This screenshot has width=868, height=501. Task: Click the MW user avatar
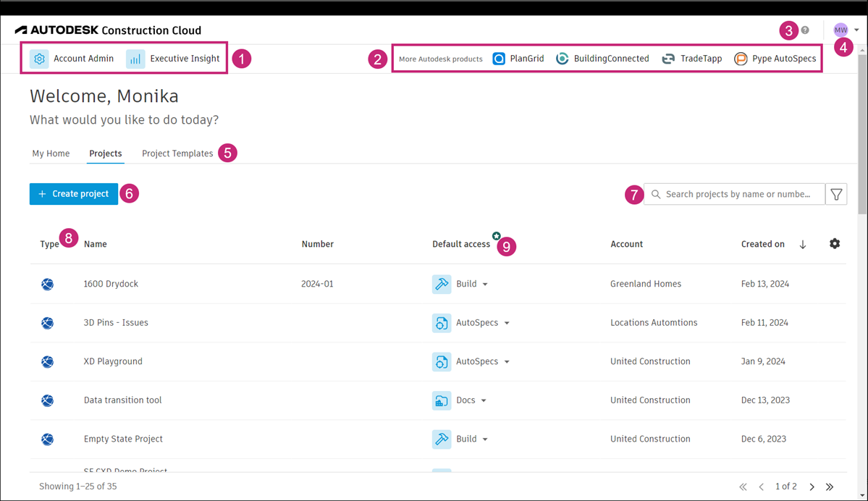(841, 30)
